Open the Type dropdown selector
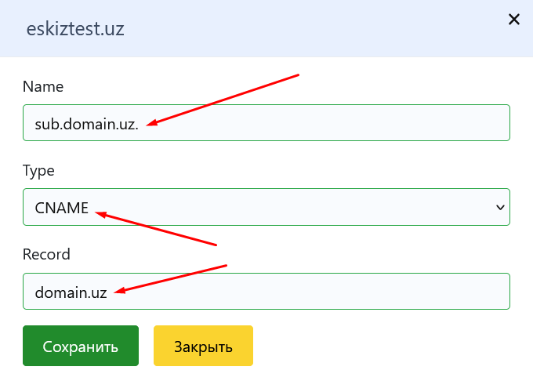This screenshot has height=392, width=533. point(266,207)
